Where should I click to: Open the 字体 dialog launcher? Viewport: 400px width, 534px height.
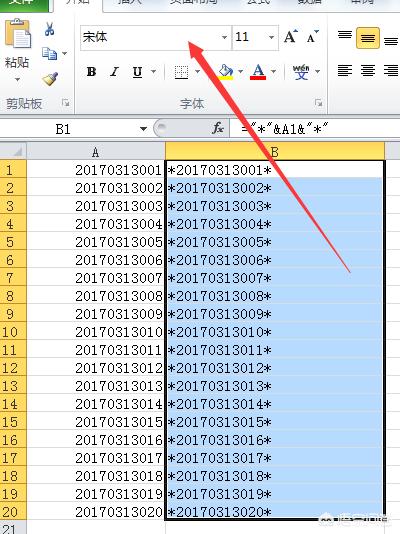pyautogui.click(x=318, y=103)
